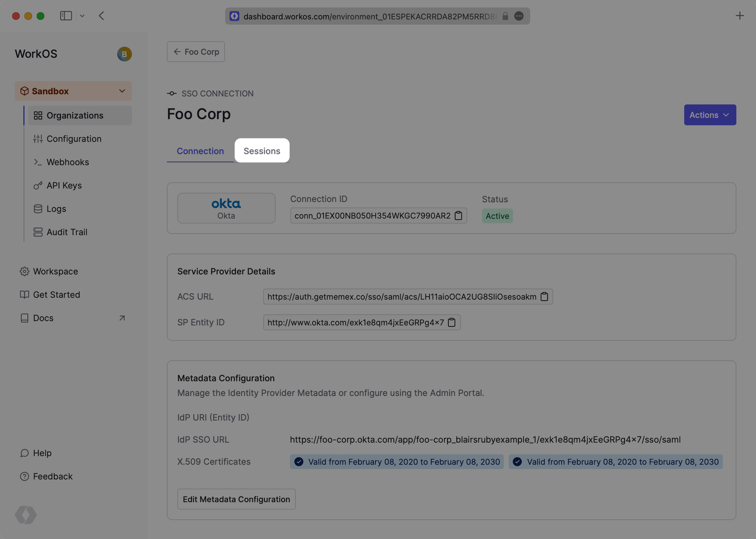Click Edit Metadata Configuration button

(x=236, y=499)
